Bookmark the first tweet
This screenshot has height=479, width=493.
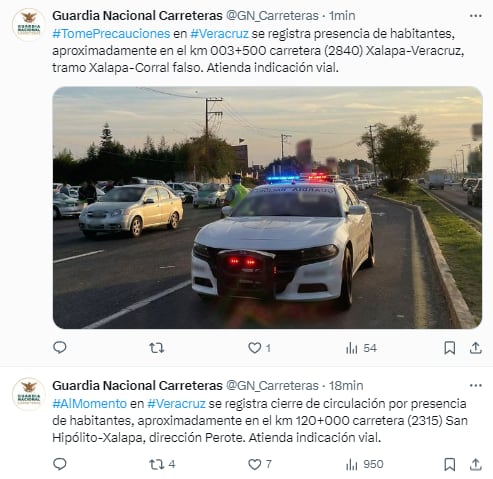(450, 348)
